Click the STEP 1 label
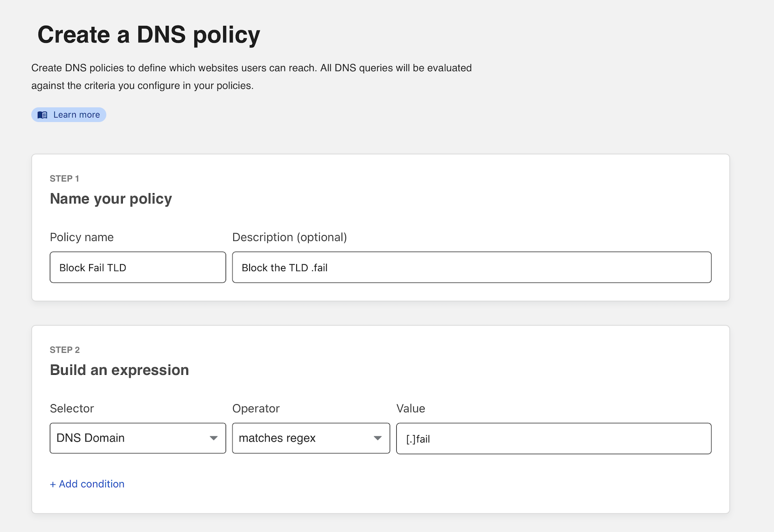This screenshot has width=774, height=532. pos(64,178)
